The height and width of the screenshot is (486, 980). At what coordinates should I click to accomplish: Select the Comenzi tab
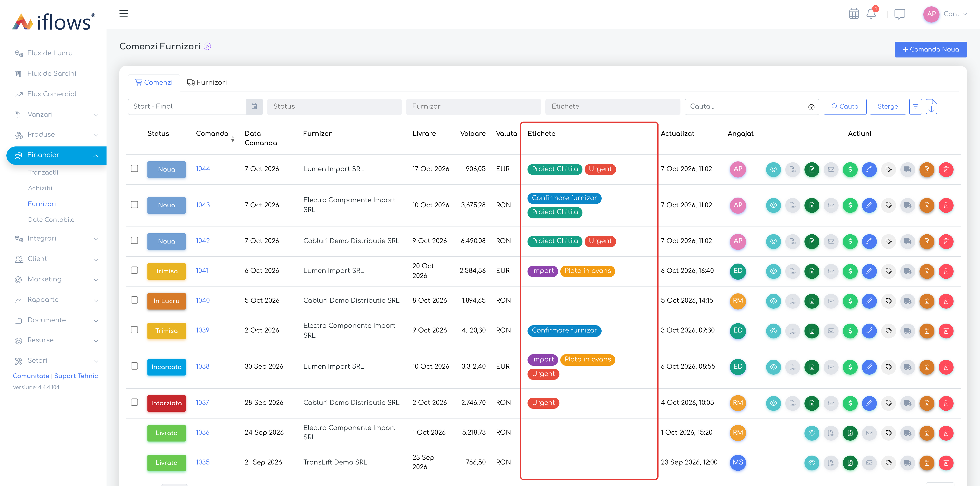click(154, 83)
